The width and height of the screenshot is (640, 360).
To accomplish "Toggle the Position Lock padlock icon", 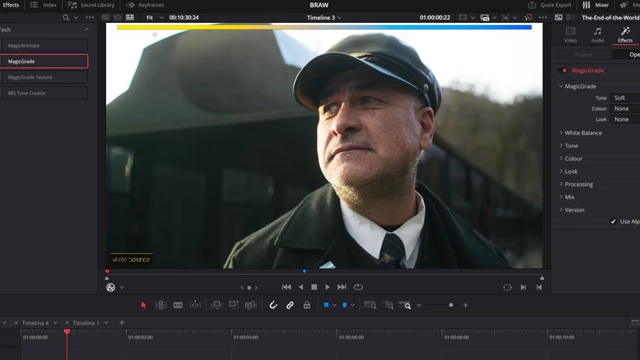I will (x=307, y=305).
